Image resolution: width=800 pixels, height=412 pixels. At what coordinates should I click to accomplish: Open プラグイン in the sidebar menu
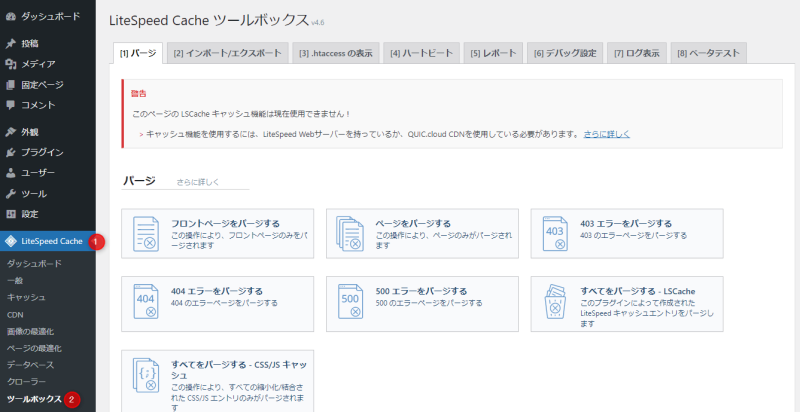(x=42, y=152)
